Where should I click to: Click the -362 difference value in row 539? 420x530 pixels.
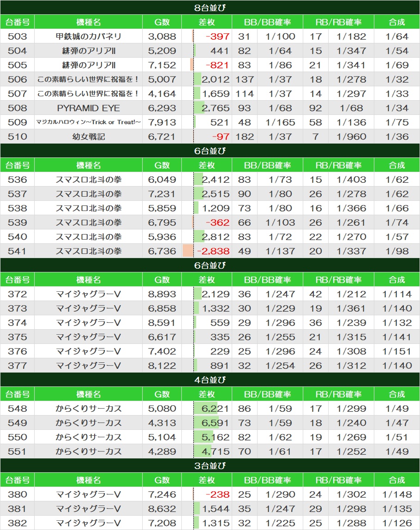[217, 223]
